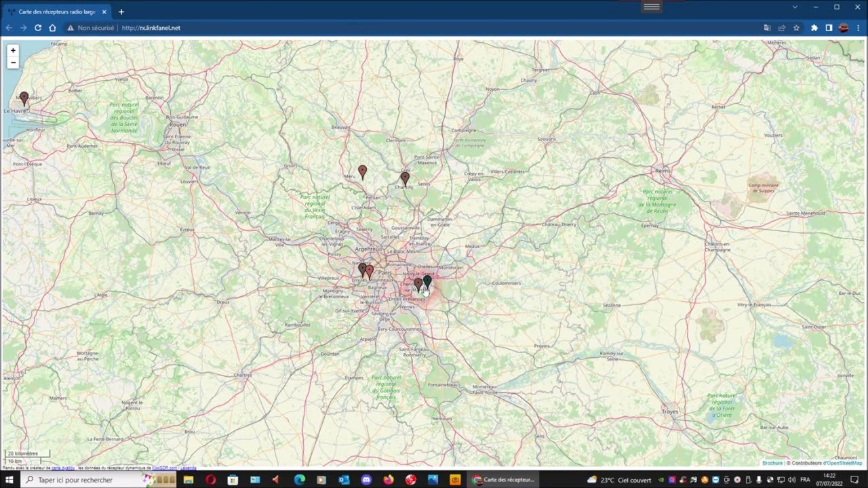Click the Rouen city label on map

point(178,125)
